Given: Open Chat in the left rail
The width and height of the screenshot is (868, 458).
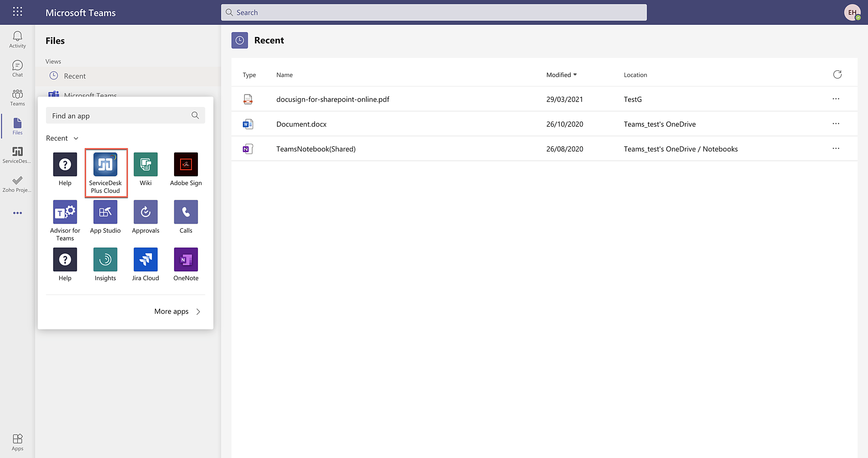Looking at the screenshot, I should click(x=17, y=69).
